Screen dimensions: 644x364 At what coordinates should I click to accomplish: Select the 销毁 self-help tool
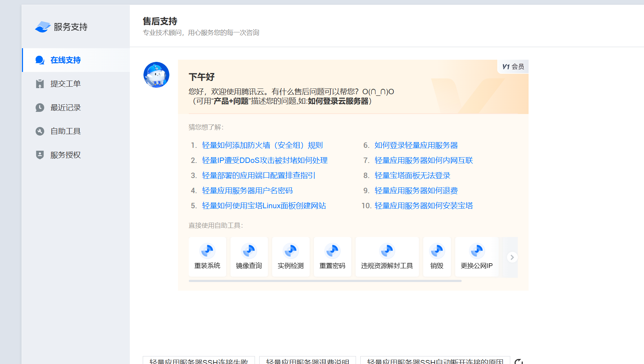click(x=437, y=256)
